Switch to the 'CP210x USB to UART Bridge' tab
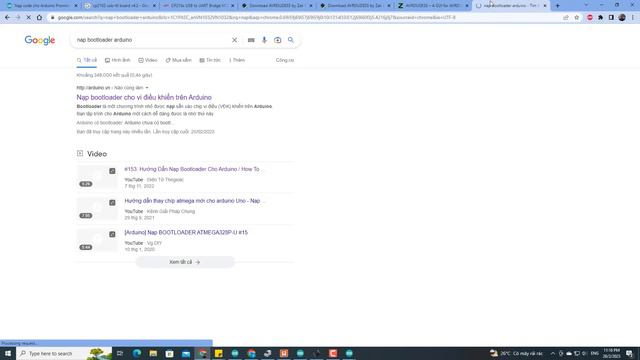Viewport: 640px width, 360px height. (197, 6)
